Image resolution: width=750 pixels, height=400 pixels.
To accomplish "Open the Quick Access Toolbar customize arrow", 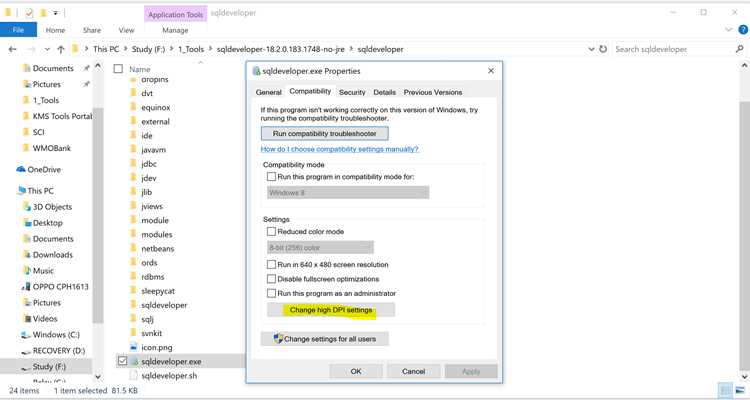I will tap(55, 13).
